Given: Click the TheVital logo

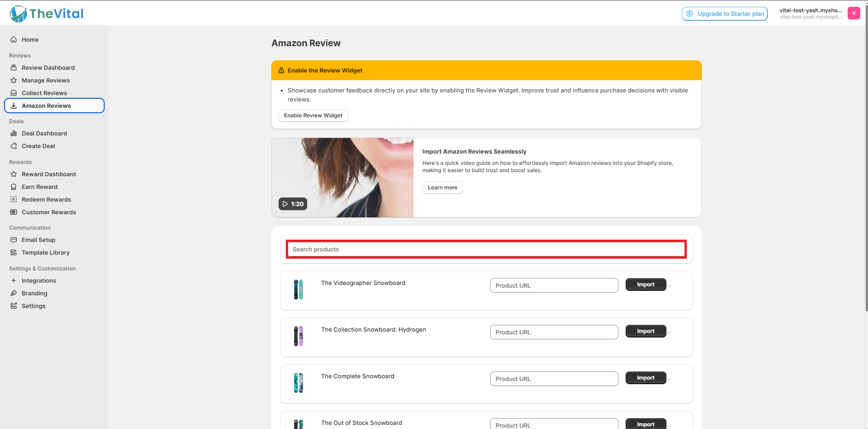Looking at the screenshot, I should (47, 14).
